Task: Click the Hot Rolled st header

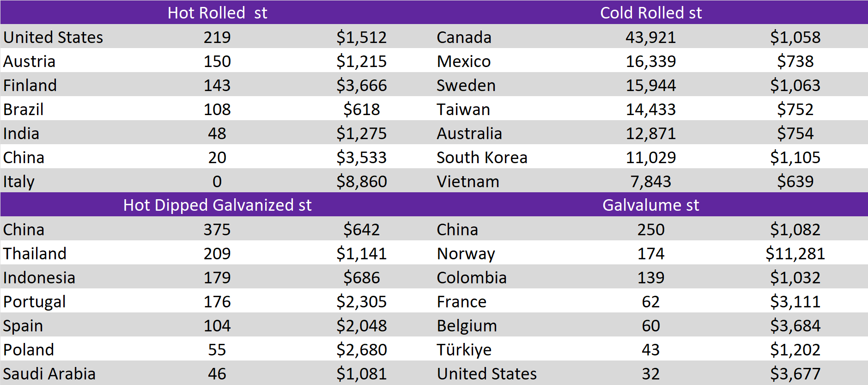Action: click(217, 12)
